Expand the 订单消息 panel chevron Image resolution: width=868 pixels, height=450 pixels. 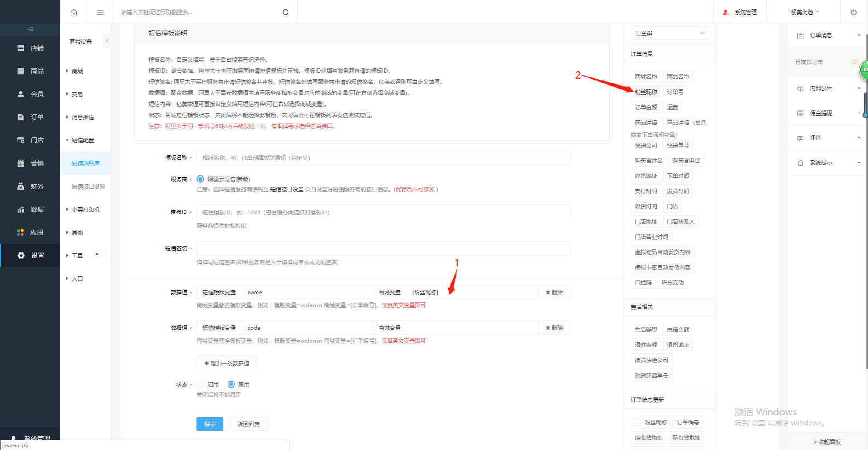click(859, 36)
